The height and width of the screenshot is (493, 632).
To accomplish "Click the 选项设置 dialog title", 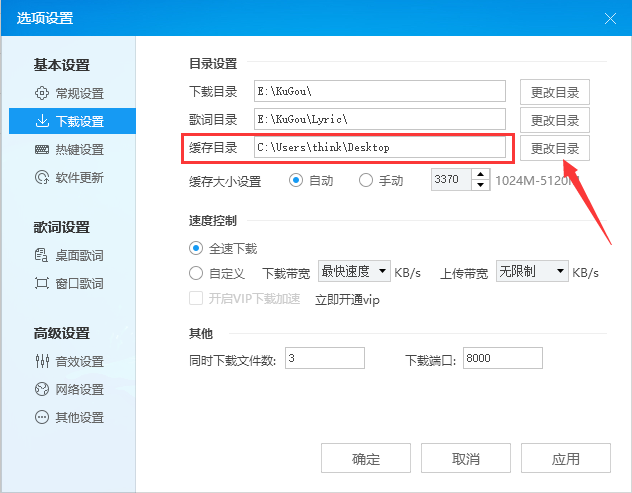I will [x=45, y=18].
